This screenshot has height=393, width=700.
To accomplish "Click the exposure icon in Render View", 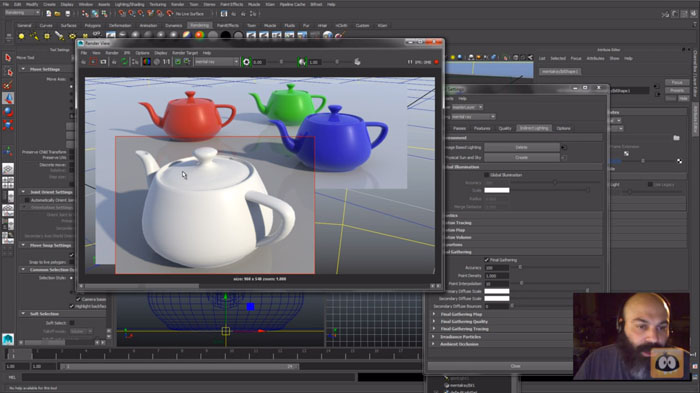I will click(246, 62).
